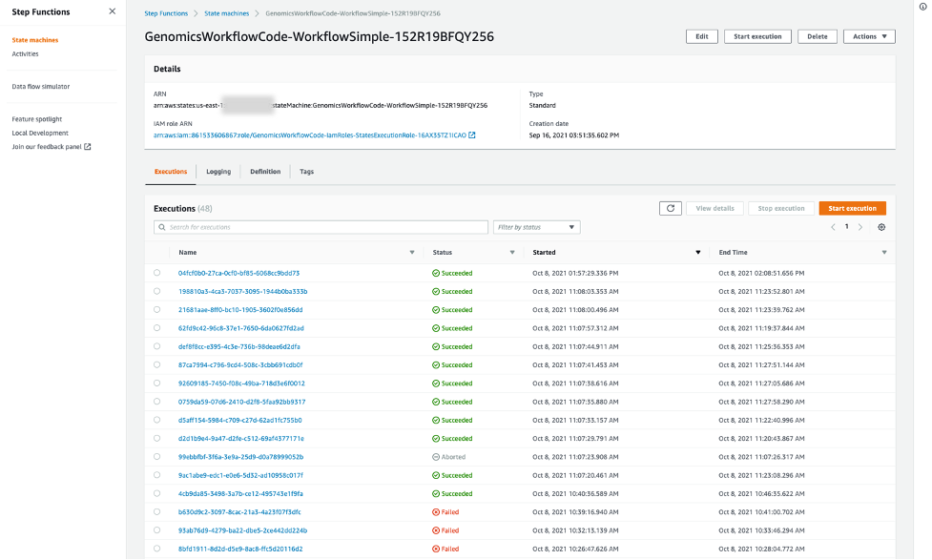Viewport: 932px width, 560px height.
Task: Open Activities in sidebar
Action: (25, 53)
